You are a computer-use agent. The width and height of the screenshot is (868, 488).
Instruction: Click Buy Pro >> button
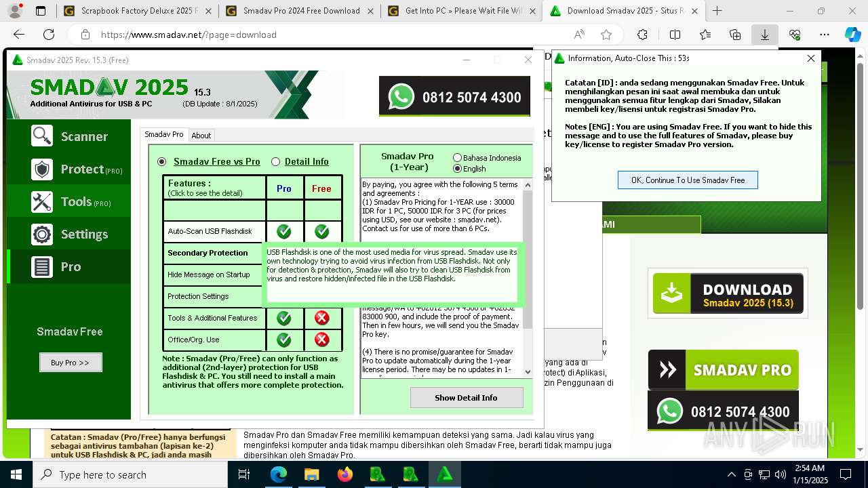[71, 363]
